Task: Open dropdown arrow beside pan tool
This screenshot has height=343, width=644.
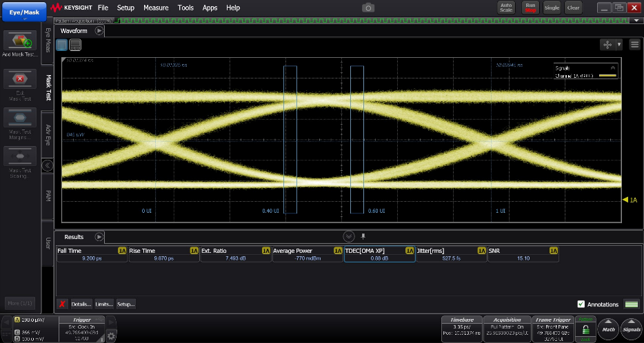Action: point(619,44)
